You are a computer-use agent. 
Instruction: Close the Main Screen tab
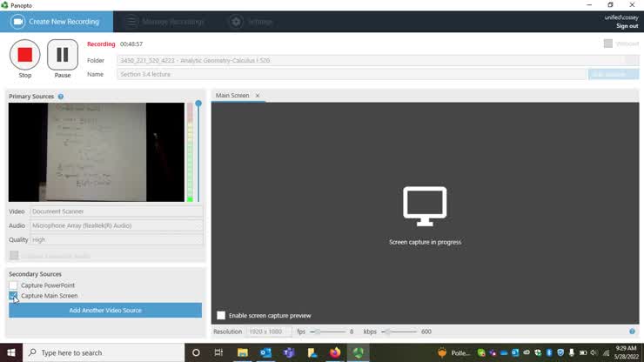tap(258, 96)
